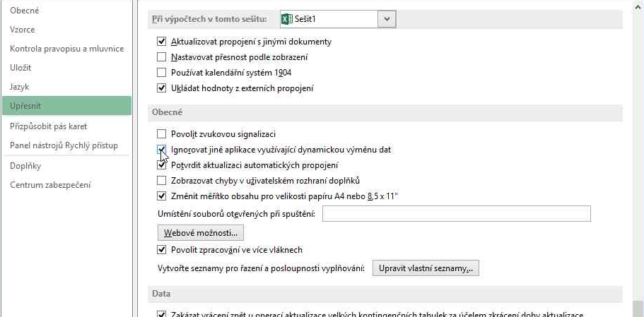Open the Sešit1 workbook dropdown
Screen dimensions: 644x317
click(386, 19)
